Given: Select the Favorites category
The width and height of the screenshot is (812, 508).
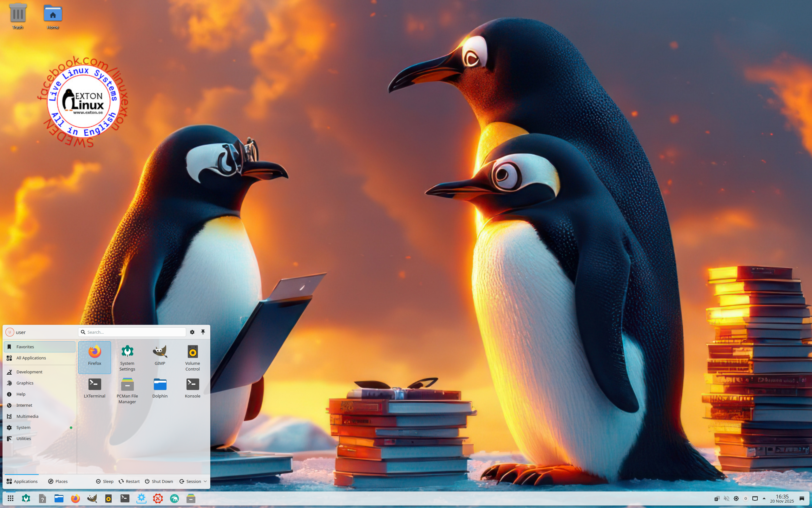Looking at the screenshot, I should tap(40, 347).
